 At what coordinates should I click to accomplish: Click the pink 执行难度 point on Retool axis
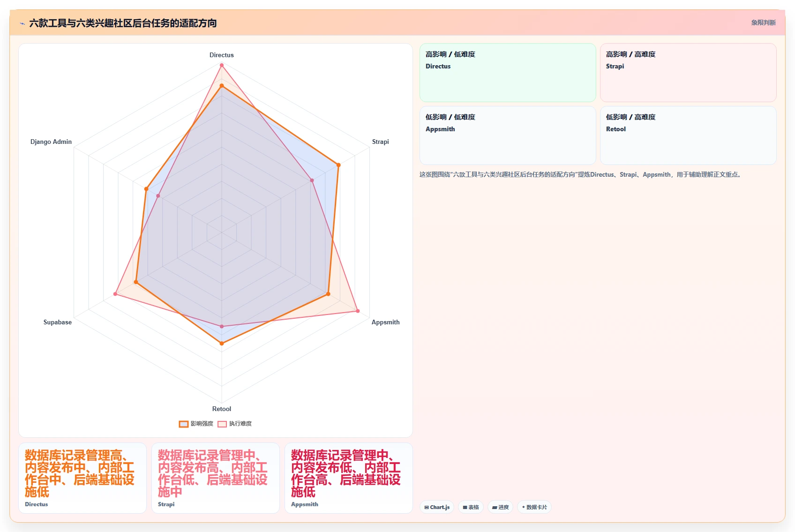(222, 326)
